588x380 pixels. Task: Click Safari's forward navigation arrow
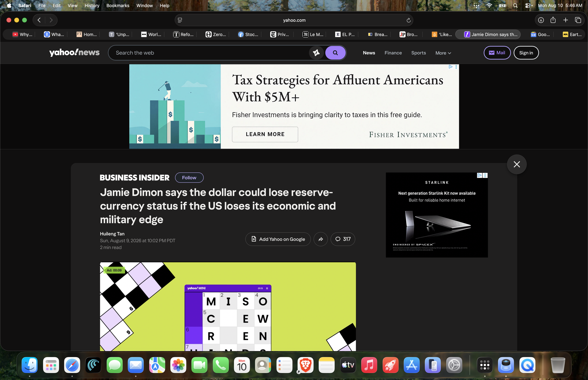(51, 20)
